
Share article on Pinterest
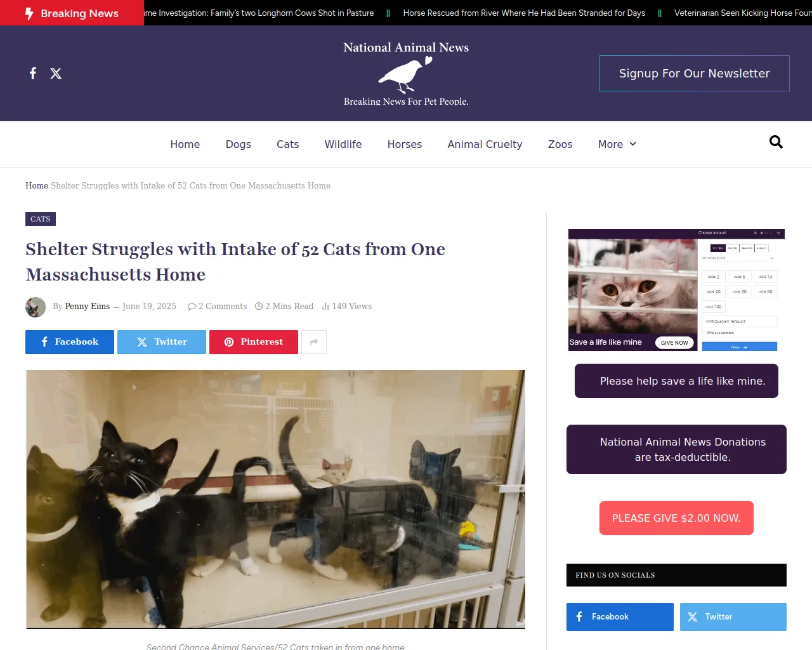pos(254,342)
